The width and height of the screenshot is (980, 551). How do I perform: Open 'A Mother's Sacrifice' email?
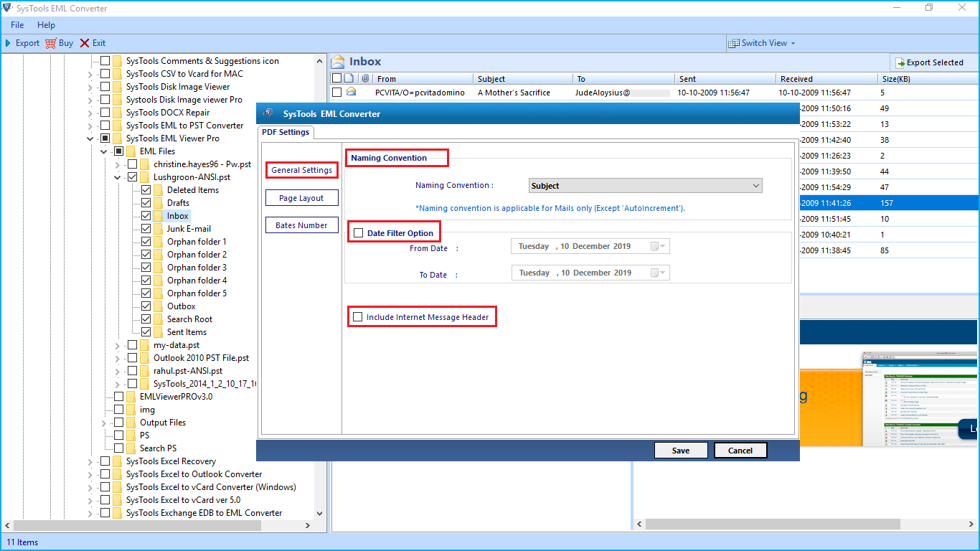[514, 93]
